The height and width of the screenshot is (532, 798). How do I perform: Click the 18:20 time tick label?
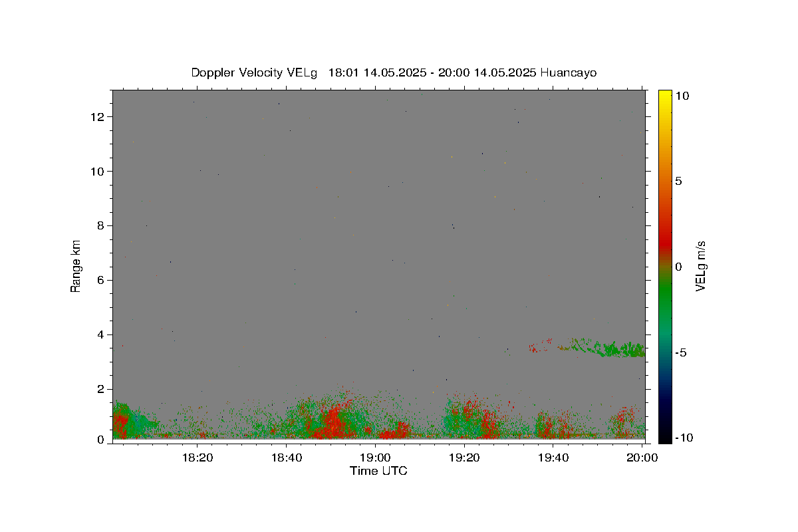point(198,458)
